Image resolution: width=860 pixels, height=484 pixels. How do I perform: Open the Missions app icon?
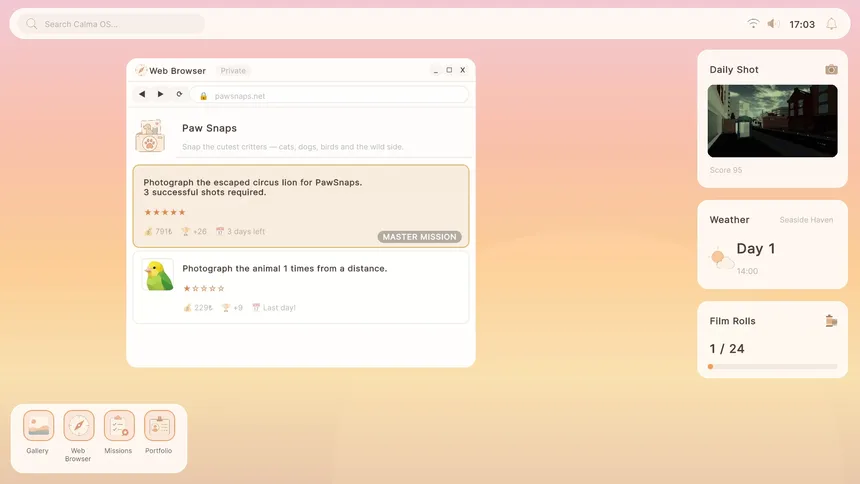(119, 425)
